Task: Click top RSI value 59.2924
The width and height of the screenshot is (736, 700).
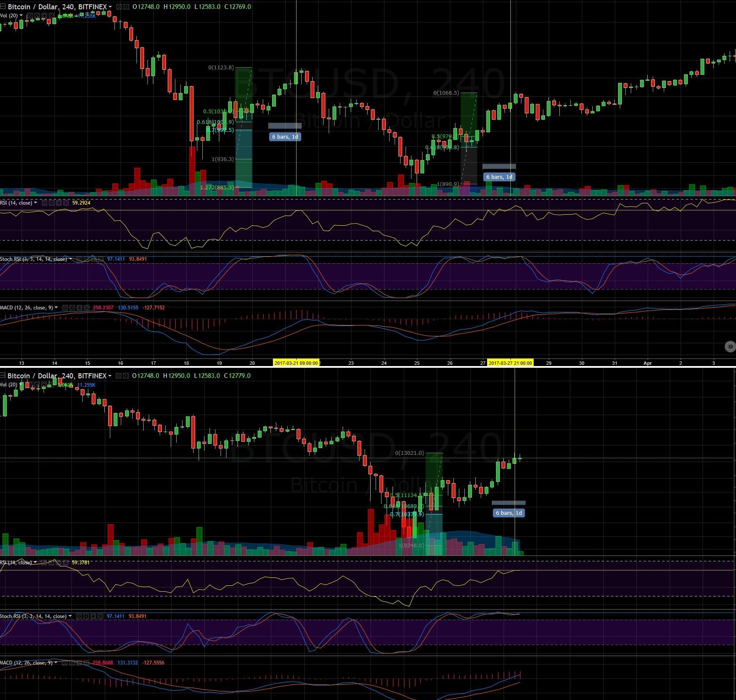Action: point(81,203)
